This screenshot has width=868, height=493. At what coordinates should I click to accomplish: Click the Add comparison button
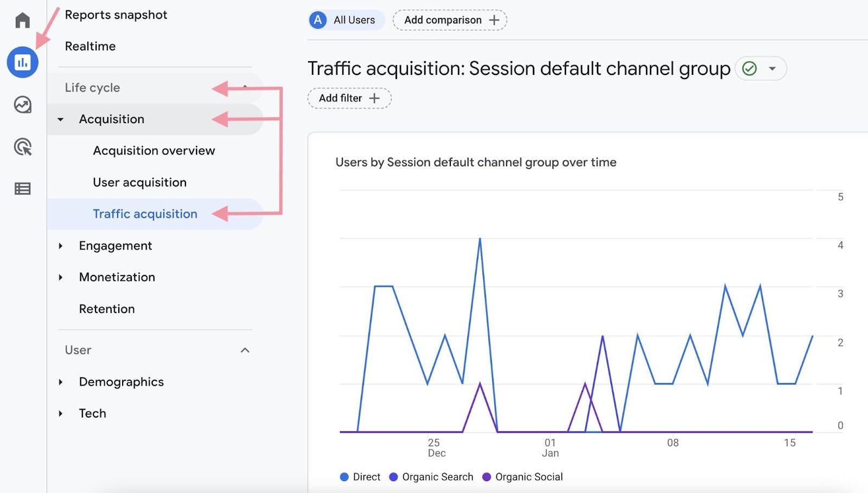click(449, 20)
